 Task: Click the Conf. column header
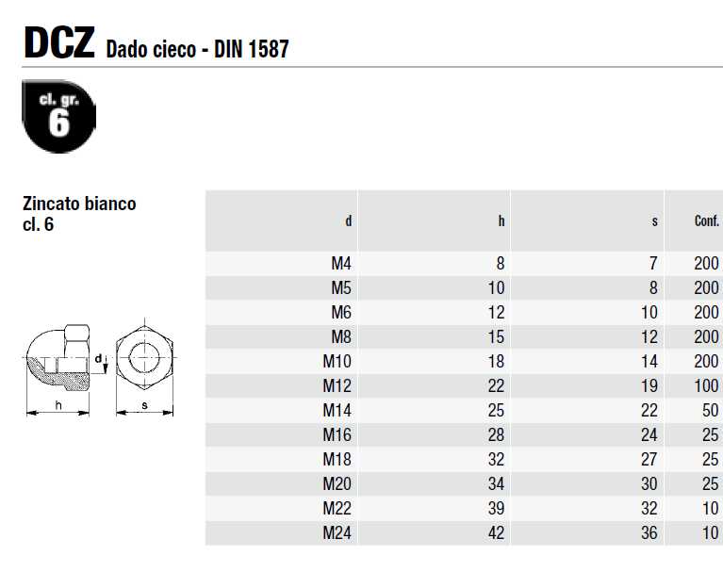[706, 220]
